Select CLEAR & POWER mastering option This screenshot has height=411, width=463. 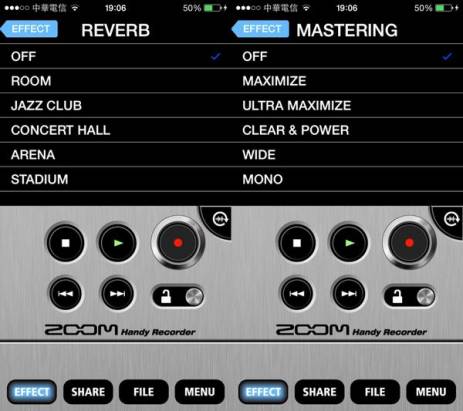(x=347, y=130)
